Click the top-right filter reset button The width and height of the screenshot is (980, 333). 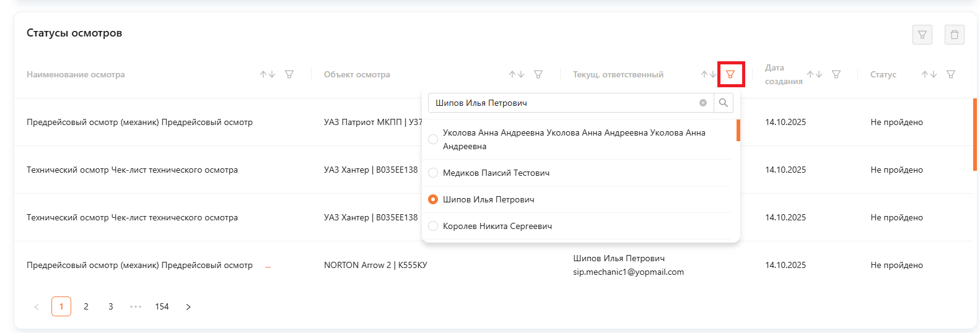click(x=922, y=35)
